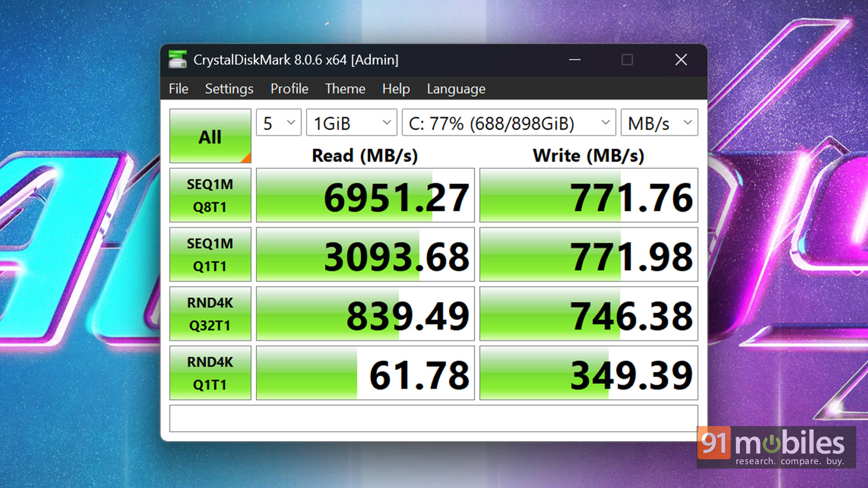Select the 61.78 read result
The height and width of the screenshot is (488, 868).
[x=365, y=373]
